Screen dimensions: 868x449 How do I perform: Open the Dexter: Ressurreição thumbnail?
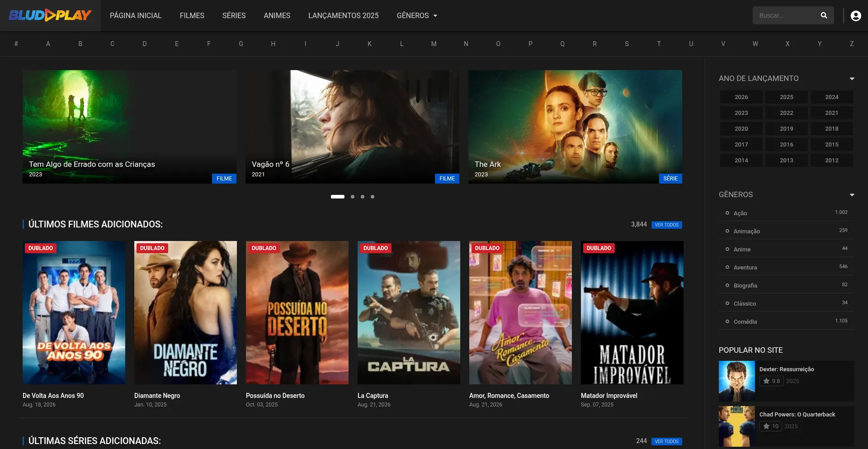tap(737, 381)
